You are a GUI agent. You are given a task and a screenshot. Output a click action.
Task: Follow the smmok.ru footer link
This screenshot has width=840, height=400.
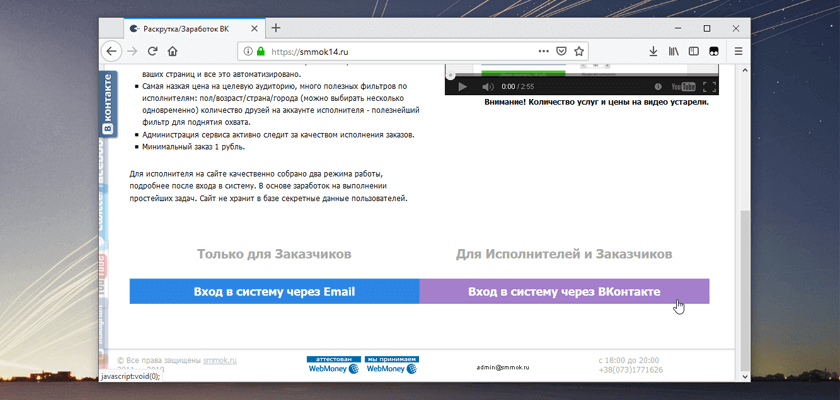click(220, 360)
